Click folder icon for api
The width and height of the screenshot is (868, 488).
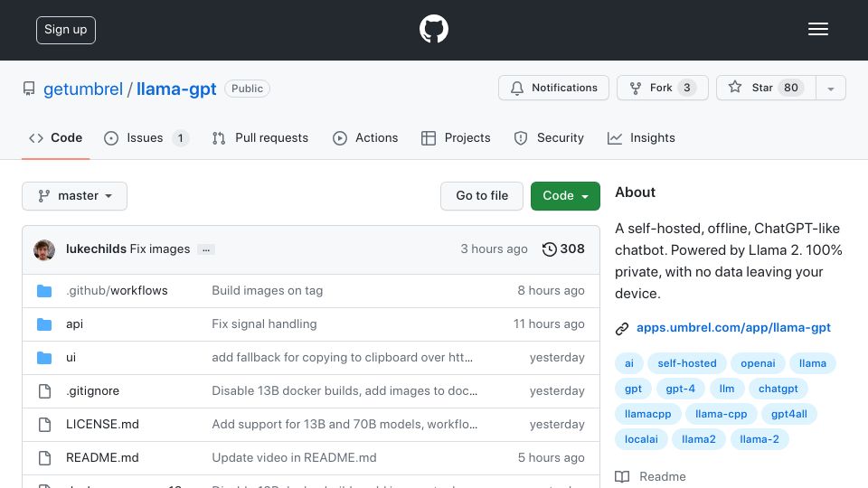(x=44, y=324)
